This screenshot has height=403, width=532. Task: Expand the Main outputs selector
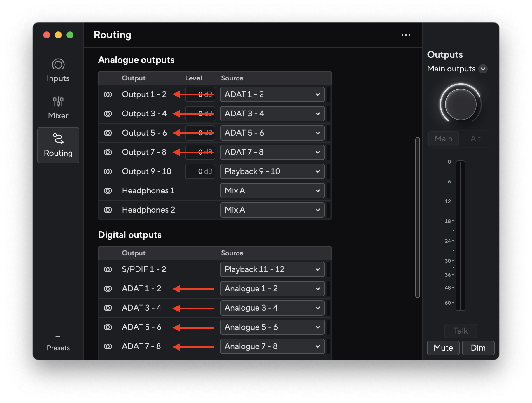tap(483, 69)
